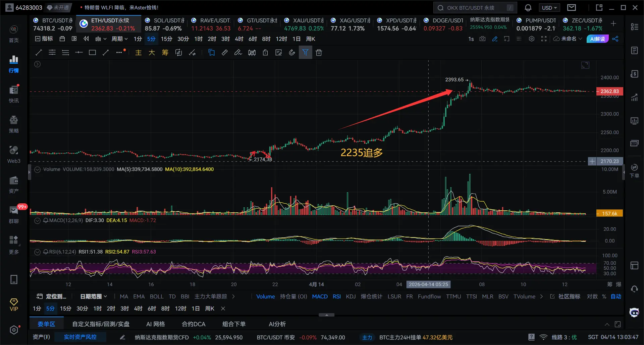
Task: Click the 2362.83 current price label
Action: [609, 91]
